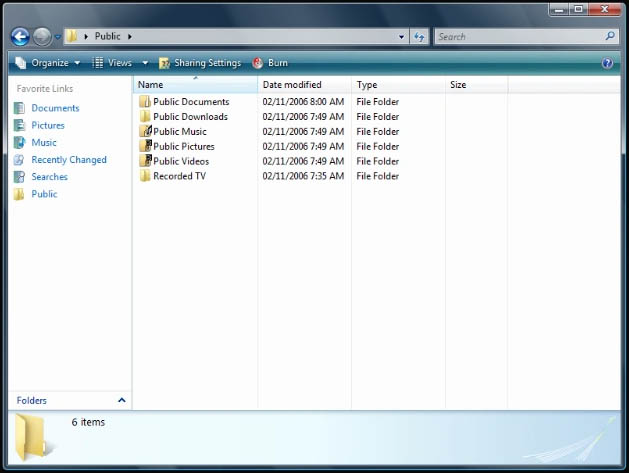Select the Public Downloads folder name
Image resolution: width=629 pixels, height=473 pixels.
pos(190,116)
